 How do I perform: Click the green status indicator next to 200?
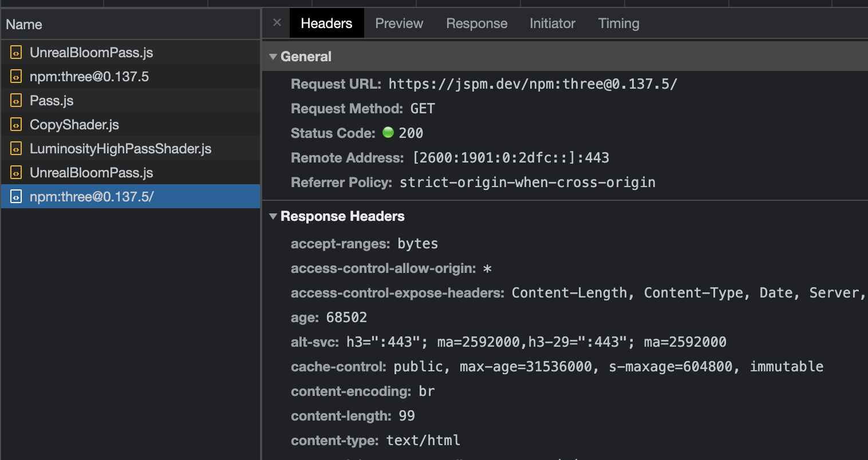click(388, 132)
